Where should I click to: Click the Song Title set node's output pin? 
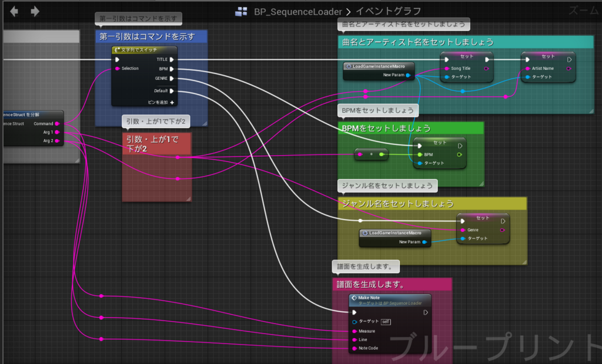point(486,69)
